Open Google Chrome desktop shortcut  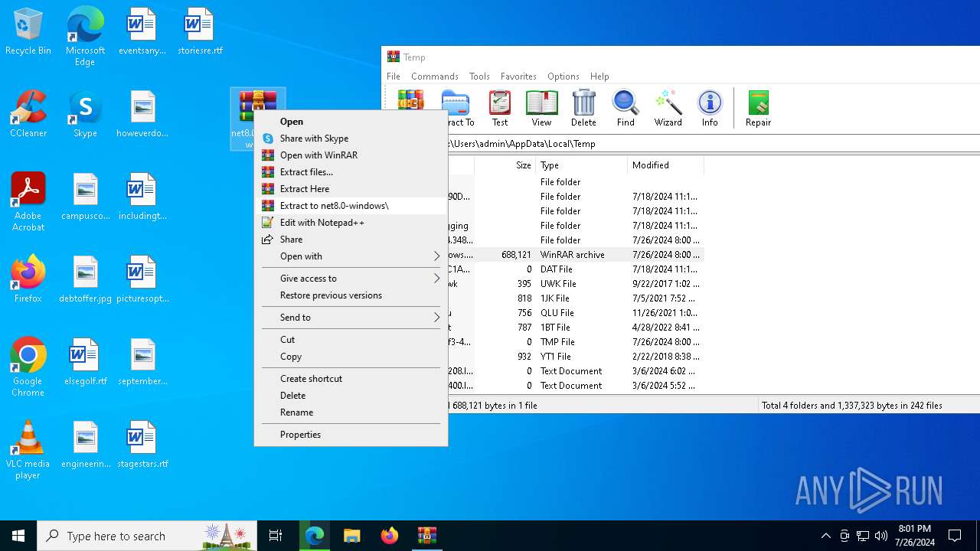pyautogui.click(x=28, y=367)
